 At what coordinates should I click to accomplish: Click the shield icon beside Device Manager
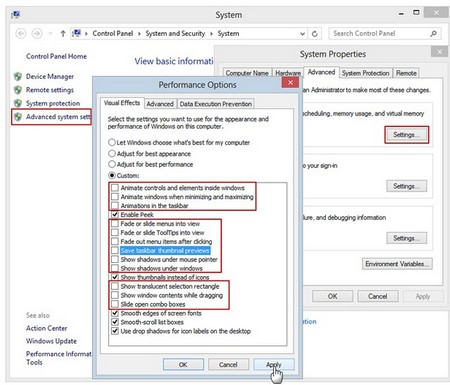(18, 76)
